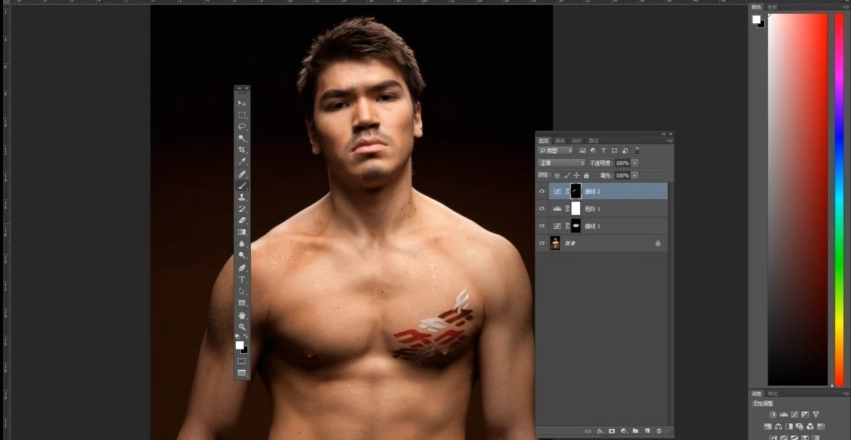Select the Crop tool
Screen dimensions: 851x440
(242, 149)
